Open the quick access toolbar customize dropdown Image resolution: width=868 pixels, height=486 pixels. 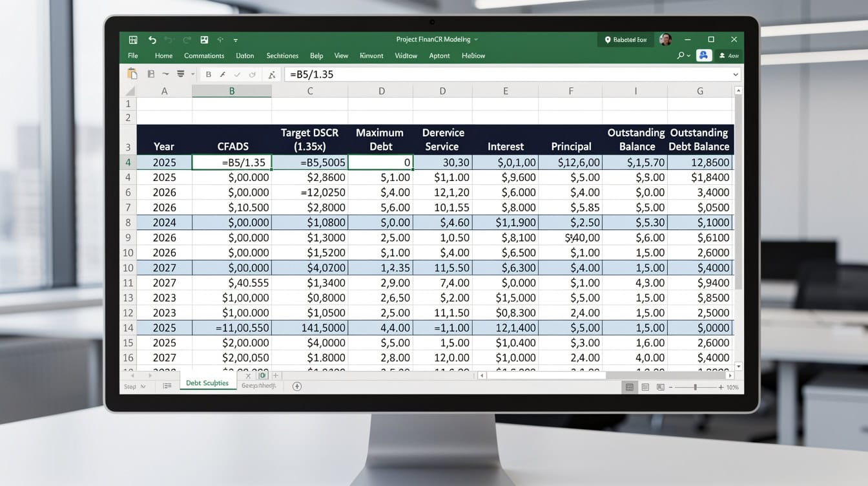236,40
